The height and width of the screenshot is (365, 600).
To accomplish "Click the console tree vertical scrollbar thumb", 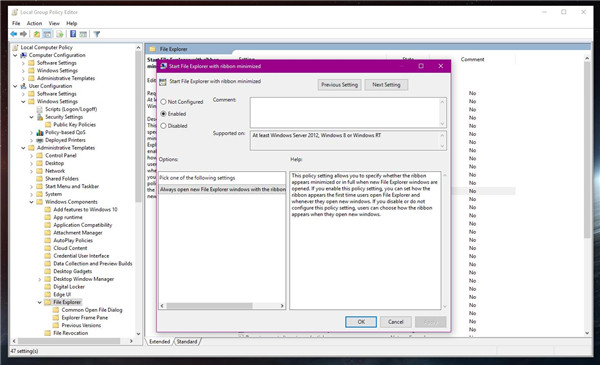I will (x=138, y=126).
